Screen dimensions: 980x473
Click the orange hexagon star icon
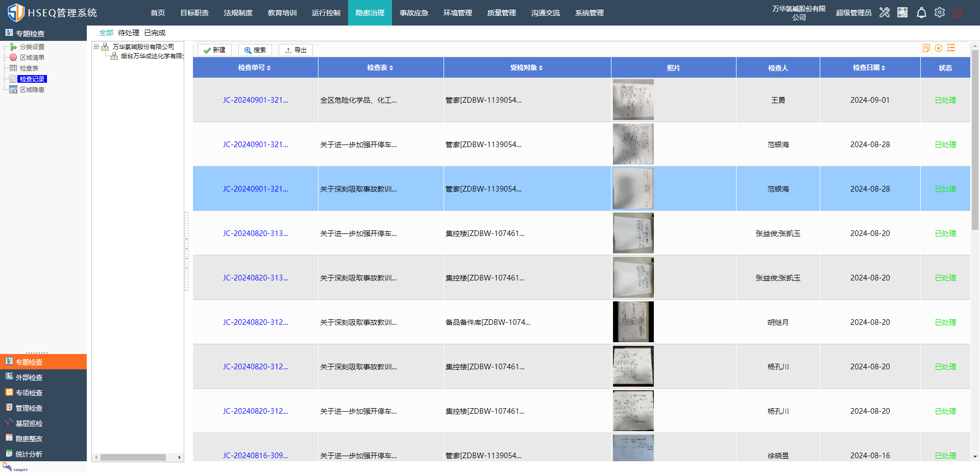click(x=939, y=48)
